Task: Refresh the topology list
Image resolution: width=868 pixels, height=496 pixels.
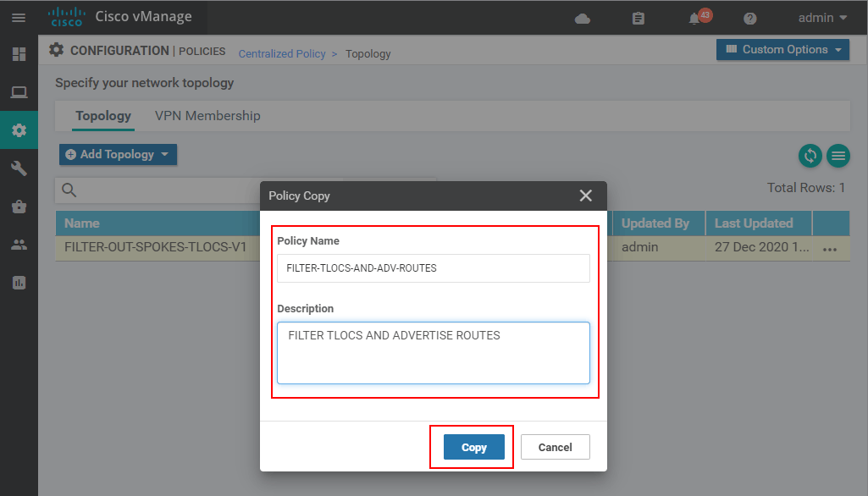Action: point(810,156)
